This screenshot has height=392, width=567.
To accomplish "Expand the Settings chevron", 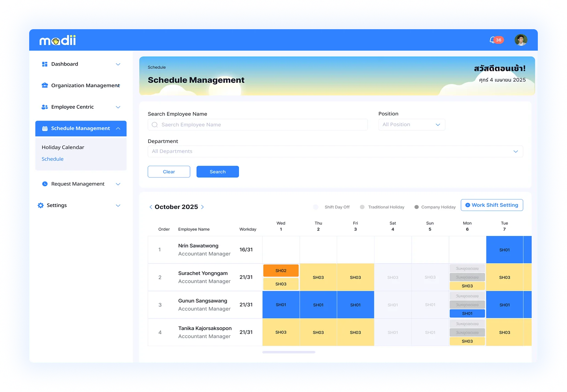I will (118, 206).
